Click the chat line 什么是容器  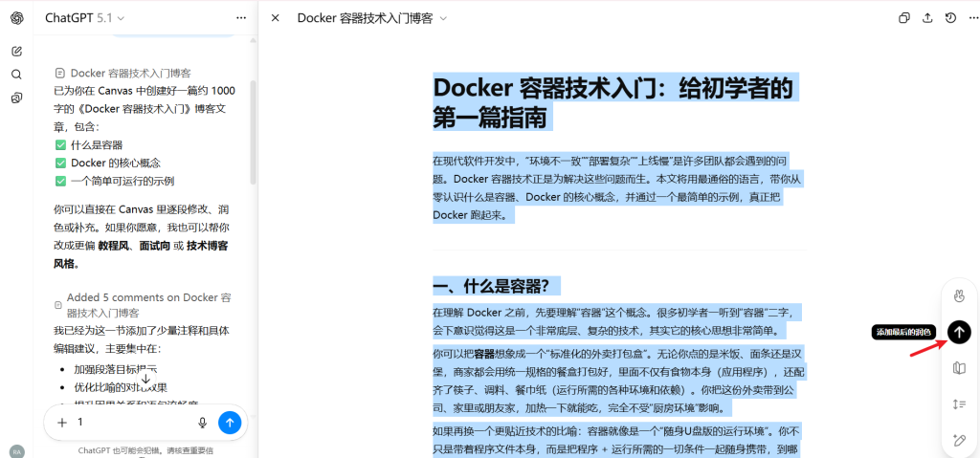pyautogui.click(x=97, y=145)
